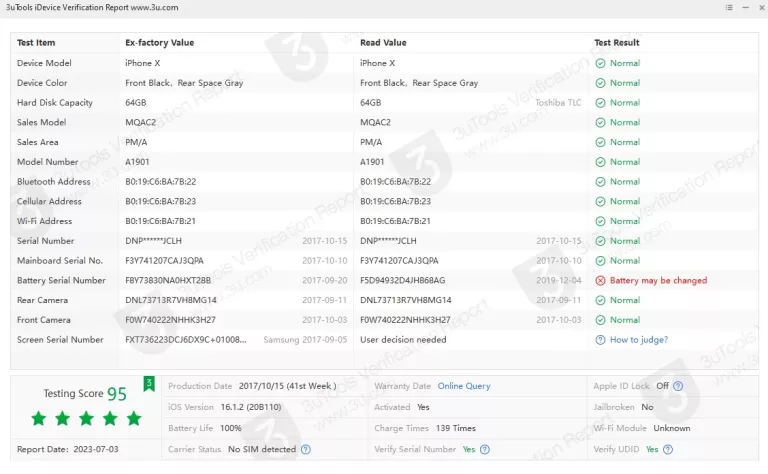Click the ex-factory battery serial F8Y73830NA0HXT28B
The width and height of the screenshot is (768, 474).
(x=168, y=280)
